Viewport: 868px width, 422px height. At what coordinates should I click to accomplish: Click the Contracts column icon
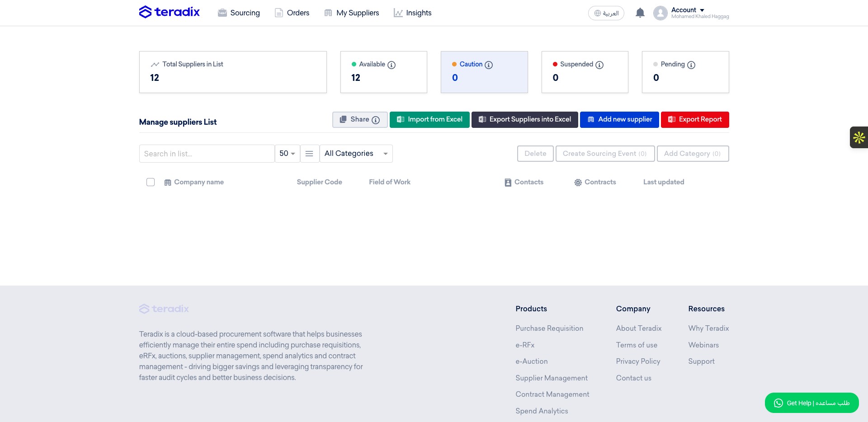578,183
